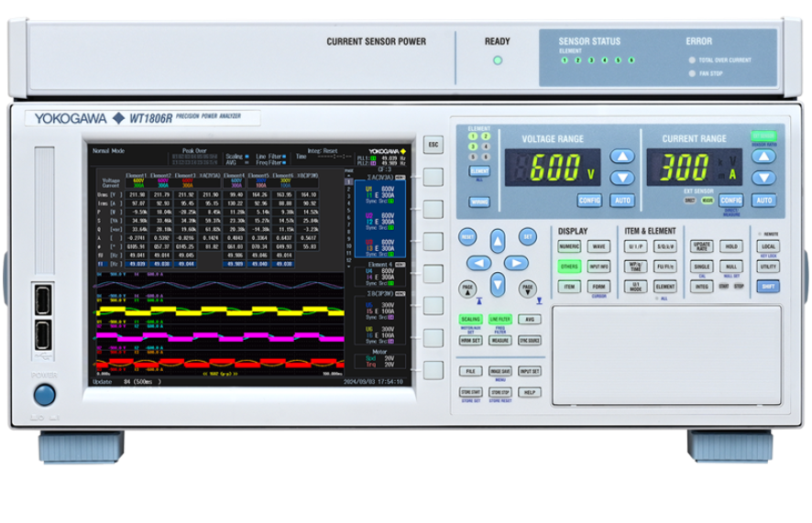Switch display to NUMERIC view

pyautogui.click(x=569, y=246)
